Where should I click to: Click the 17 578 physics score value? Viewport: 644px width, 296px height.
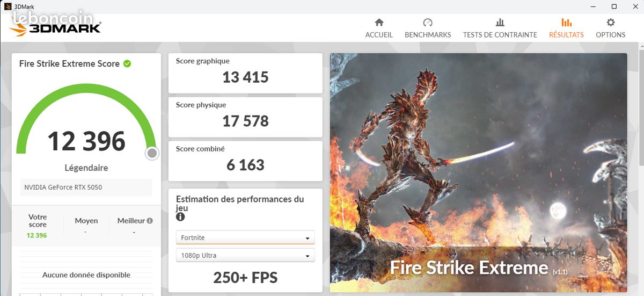(245, 121)
